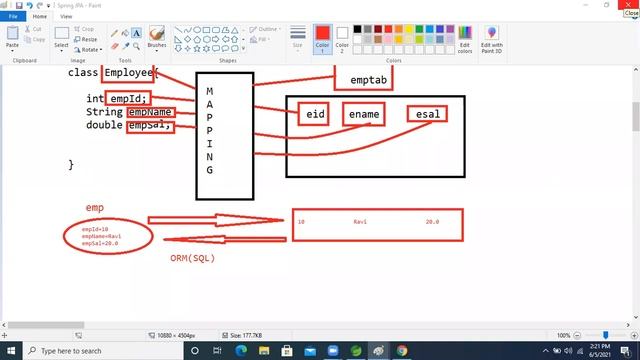Open Google Chrome from taskbar
Screen dimensions: 640x360
coord(402,351)
